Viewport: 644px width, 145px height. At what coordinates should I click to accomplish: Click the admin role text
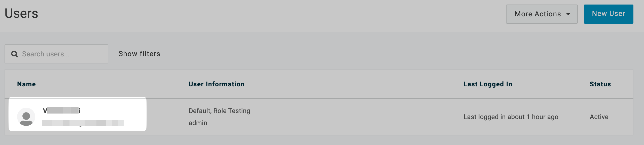(x=198, y=123)
